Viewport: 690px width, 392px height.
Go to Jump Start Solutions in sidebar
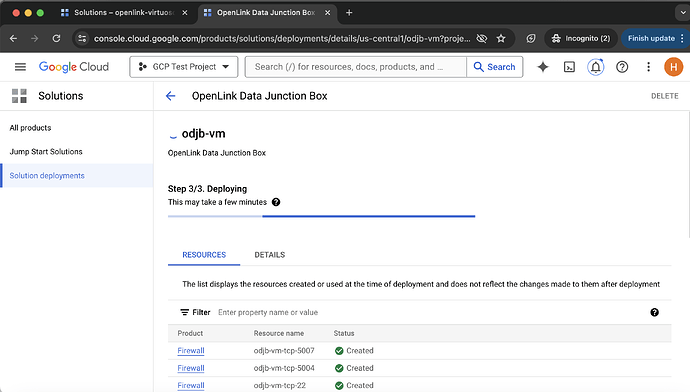tap(46, 151)
